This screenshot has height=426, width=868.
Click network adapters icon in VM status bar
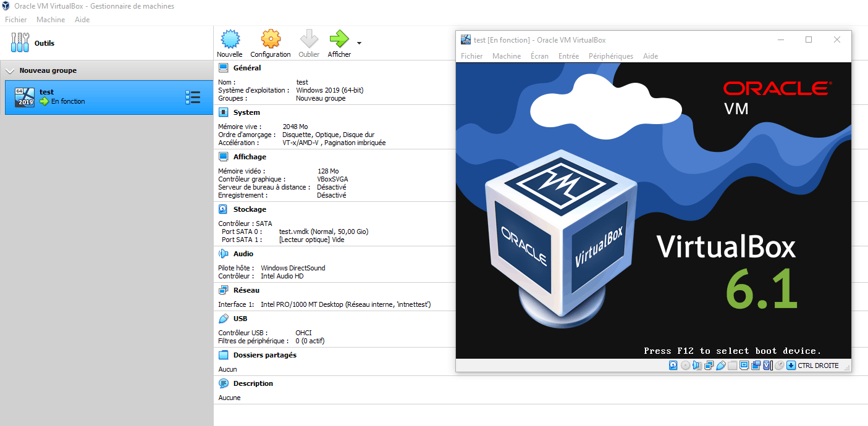click(x=709, y=365)
